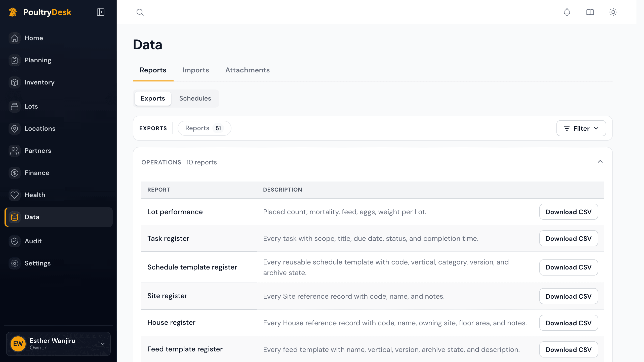The image size is (644, 362).
Task: Select the Schedules segment
Action: pyautogui.click(x=195, y=99)
